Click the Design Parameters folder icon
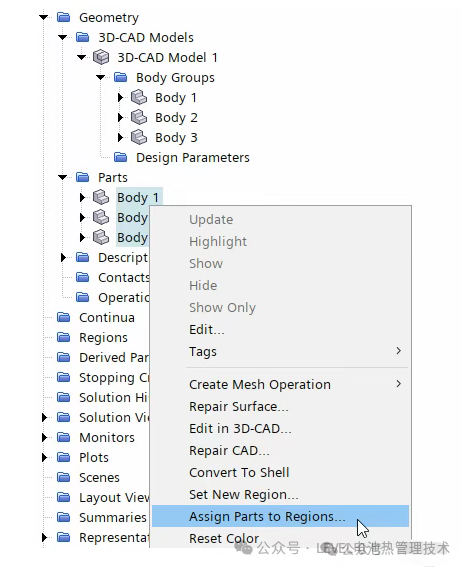Image resolution: width=465 pixels, height=567 pixels. tap(120, 157)
